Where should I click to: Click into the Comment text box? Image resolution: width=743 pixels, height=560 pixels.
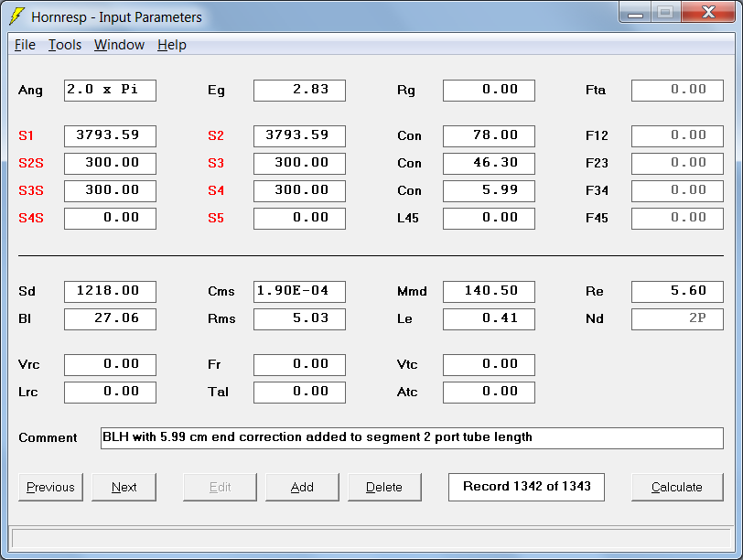click(x=413, y=438)
